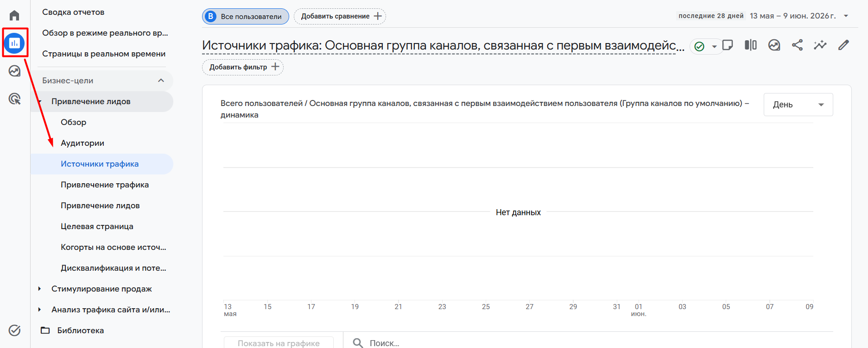This screenshot has width=868, height=348.
Task: Collapse the Бизнес-цели section chevron
Action: [161, 81]
